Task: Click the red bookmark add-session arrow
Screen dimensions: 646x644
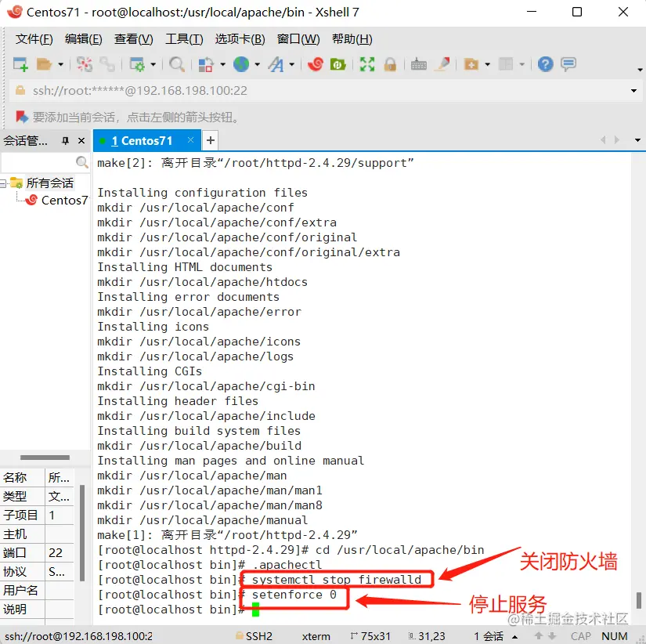Action: tap(21, 117)
